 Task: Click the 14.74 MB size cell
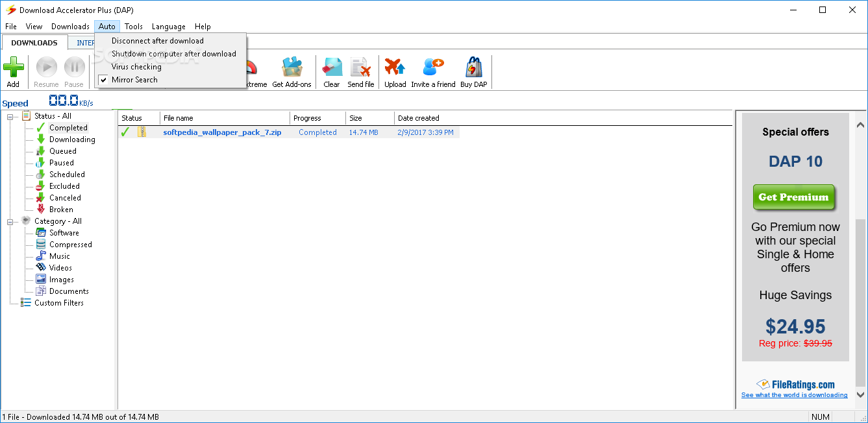[x=364, y=132]
